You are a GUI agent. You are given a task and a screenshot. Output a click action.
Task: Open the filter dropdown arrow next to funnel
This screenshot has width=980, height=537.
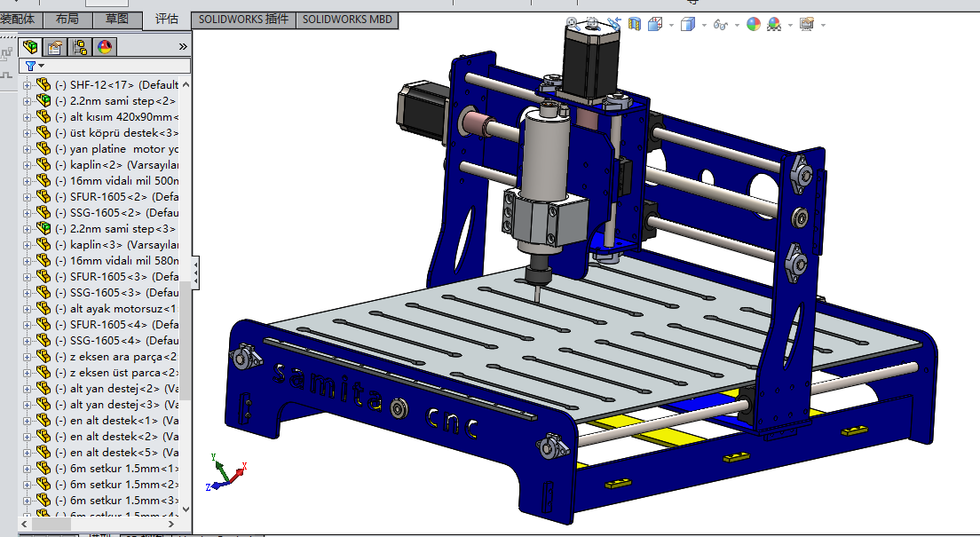41,66
